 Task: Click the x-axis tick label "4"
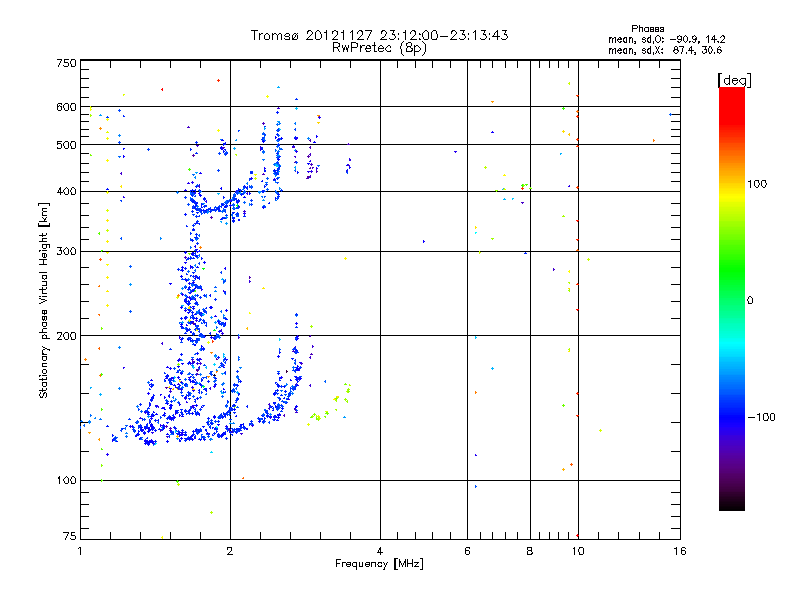click(380, 551)
